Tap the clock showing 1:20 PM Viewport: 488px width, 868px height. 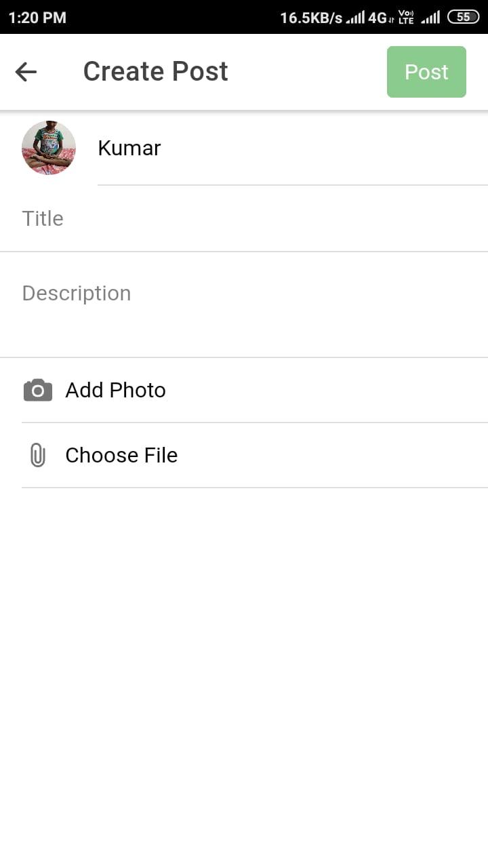[x=37, y=17]
